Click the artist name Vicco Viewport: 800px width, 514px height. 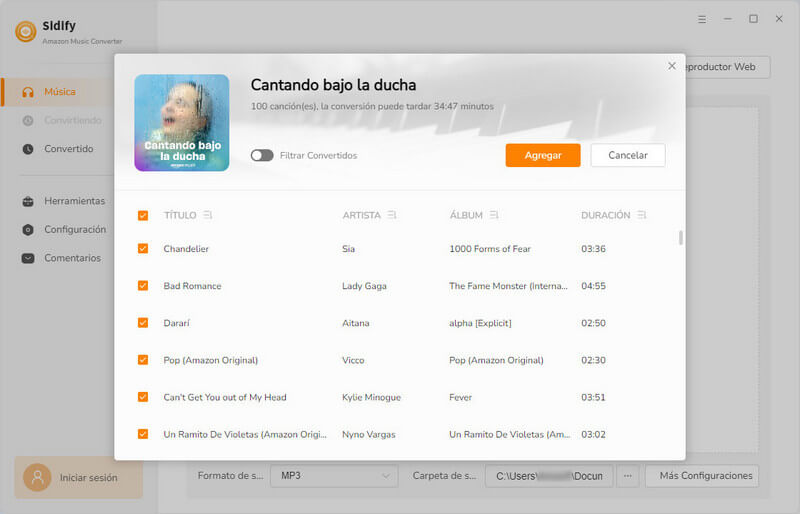click(353, 360)
